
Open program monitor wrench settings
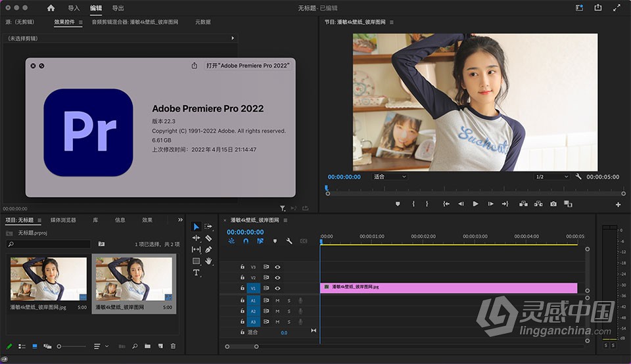click(578, 177)
